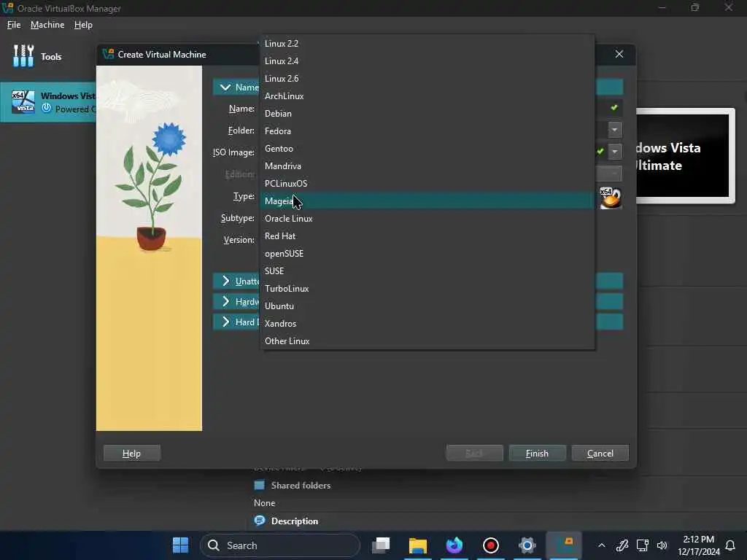Image resolution: width=747 pixels, height=560 pixels.
Task: Select Ubuntu as the subtype
Action: pos(427,306)
